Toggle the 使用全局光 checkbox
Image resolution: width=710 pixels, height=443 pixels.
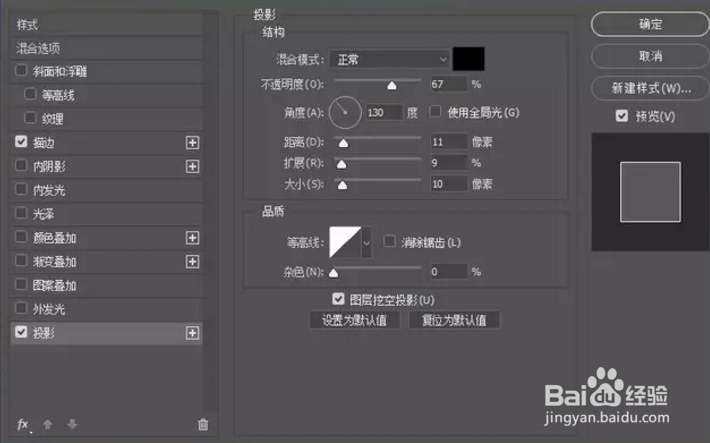point(435,111)
